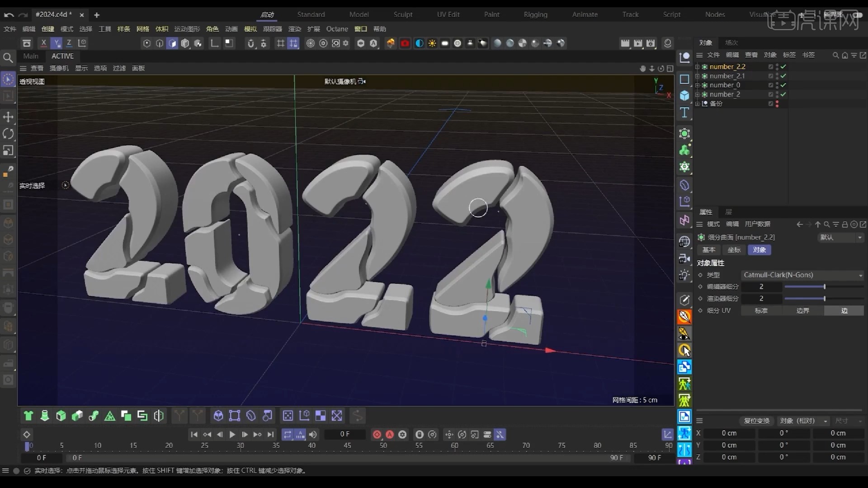Add a Cube primitive from right palette
Screen dimensions: 868x488
click(684, 95)
